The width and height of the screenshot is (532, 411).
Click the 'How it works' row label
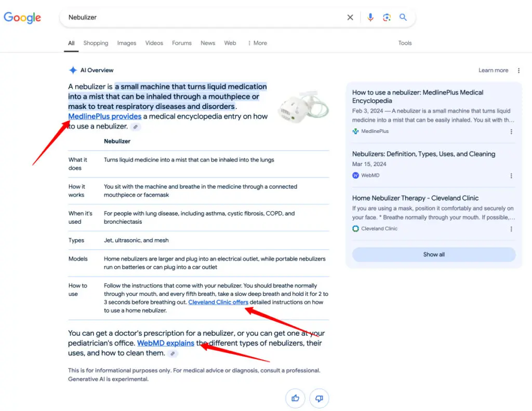tap(77, 190)
